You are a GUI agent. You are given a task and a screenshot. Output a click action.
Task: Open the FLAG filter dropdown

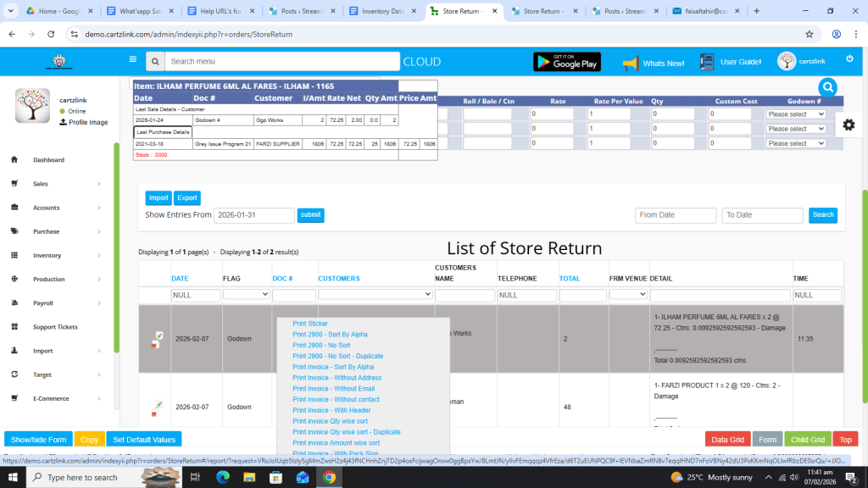point(246,295)
